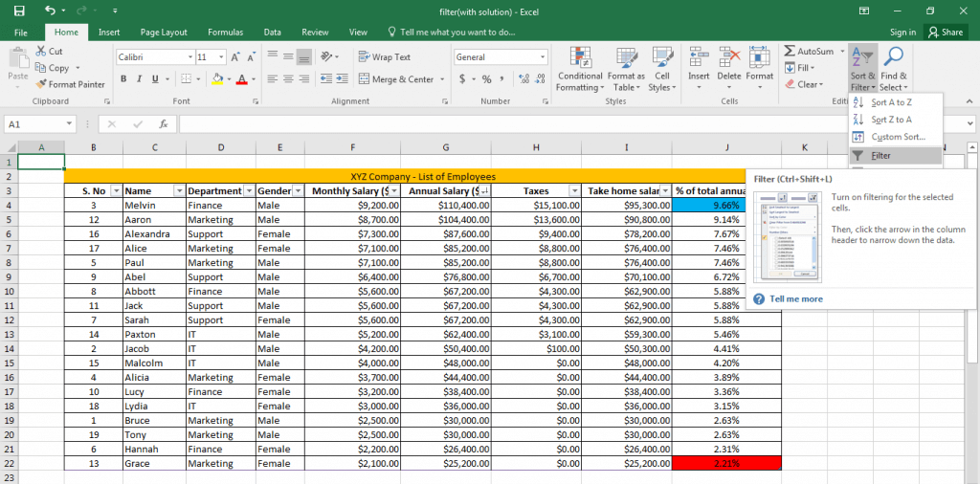Viewport: 980px width, 484px height.
Task: Expand the Calibri font name dropdown
Action: coord(190,57)
